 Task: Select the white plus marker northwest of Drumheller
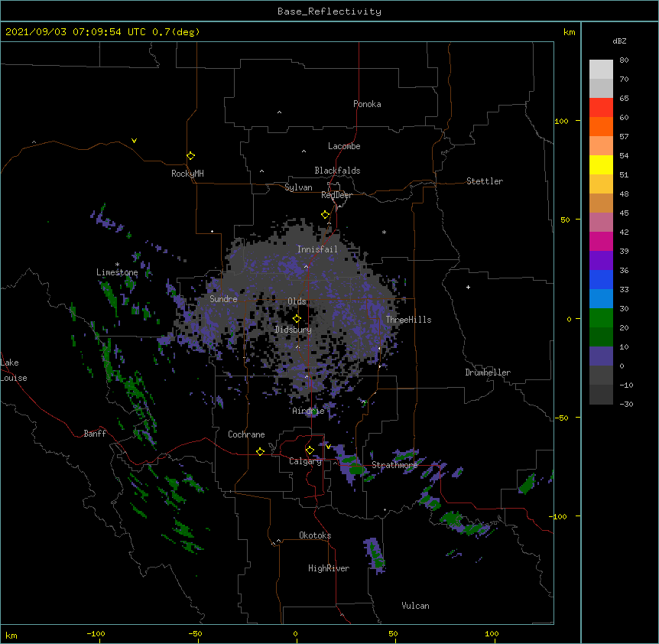tap(468, 287)
